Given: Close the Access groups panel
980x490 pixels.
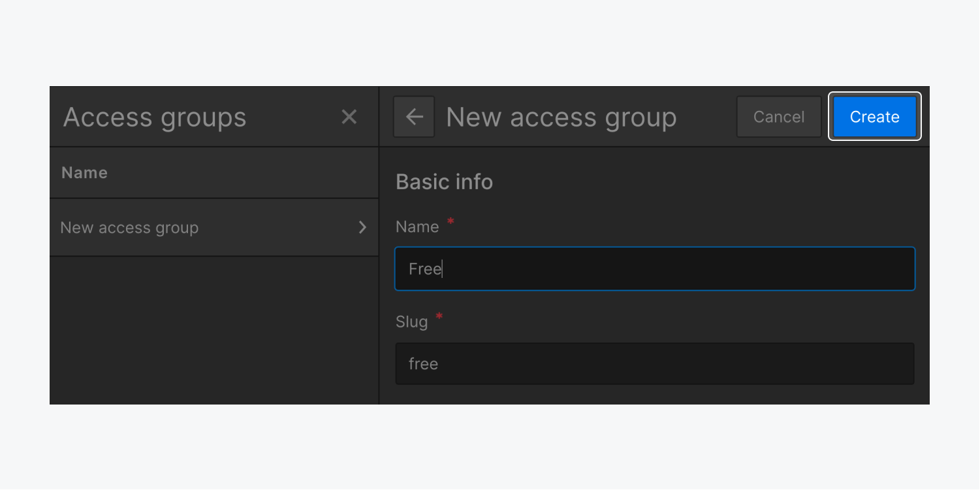Looking at the screenshot, I should [x=349, y=117].
